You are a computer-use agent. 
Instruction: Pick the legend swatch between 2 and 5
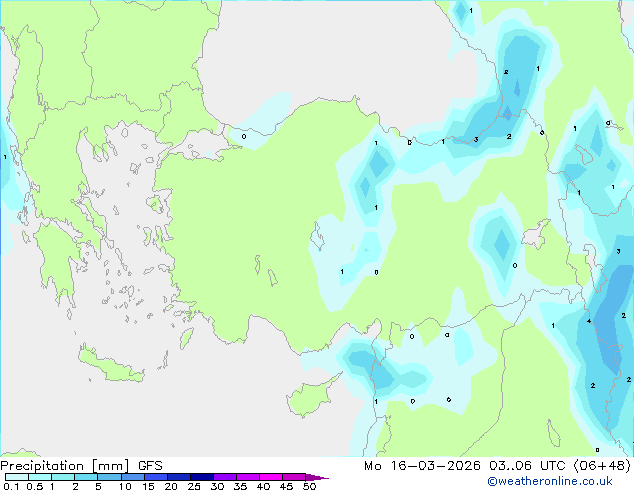[x=86, y=477]
